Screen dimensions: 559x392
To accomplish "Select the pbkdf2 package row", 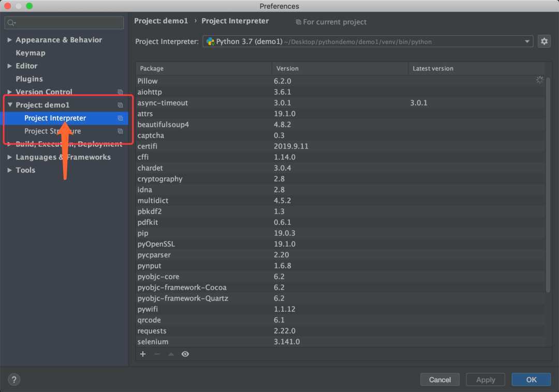I will point(340,212).
